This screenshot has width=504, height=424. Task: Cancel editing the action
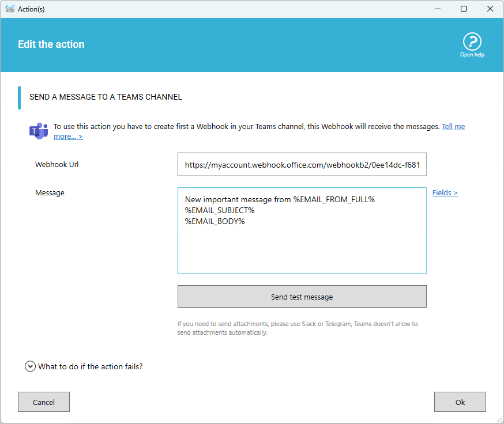pyautogui.click(x=44, y=402)
